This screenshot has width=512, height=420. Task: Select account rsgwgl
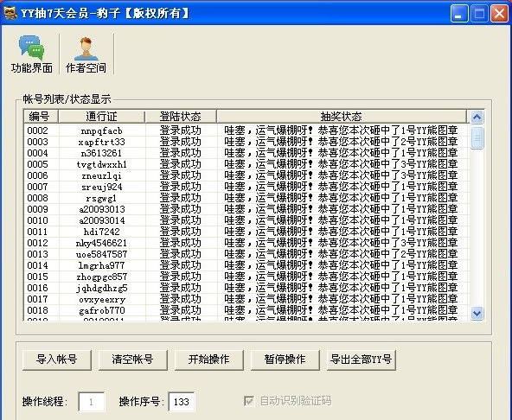[x=101, y=198]
